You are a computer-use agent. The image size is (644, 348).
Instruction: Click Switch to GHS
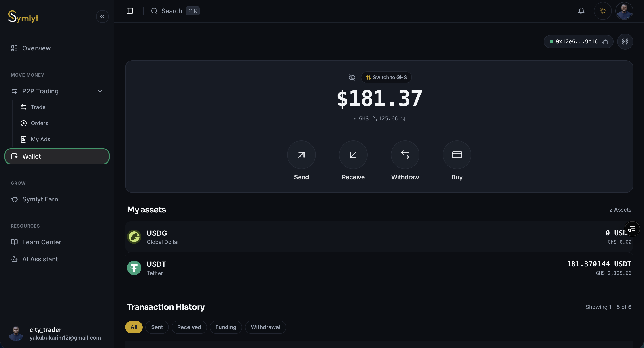pyautogui.click(x=386, y=77)
